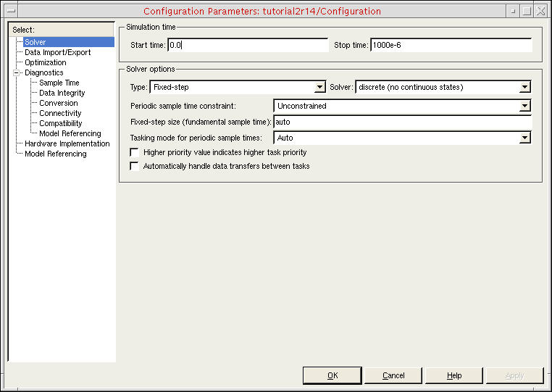
Task: Enable higher priority value indicates higher task priority
Action: pos(134,153)
